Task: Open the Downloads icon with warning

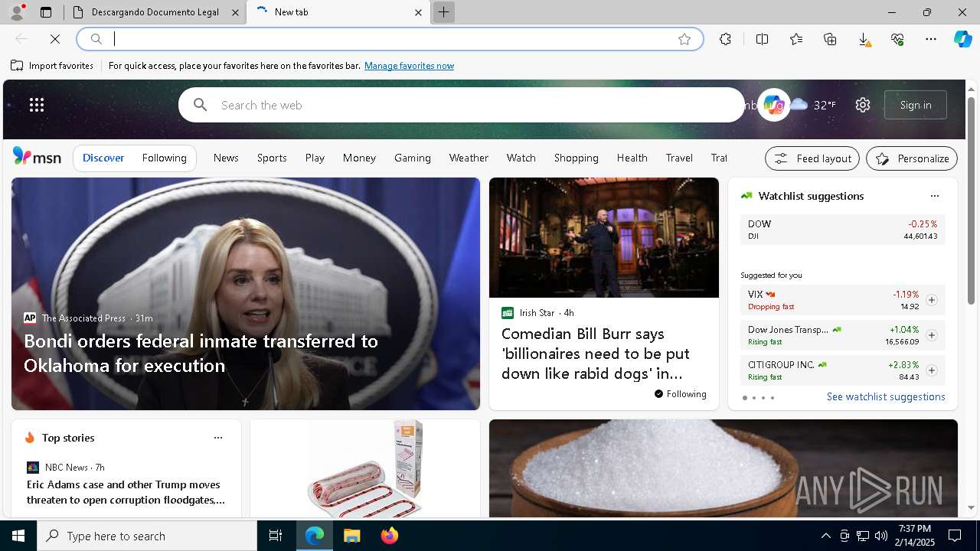Action: [864, 39]
